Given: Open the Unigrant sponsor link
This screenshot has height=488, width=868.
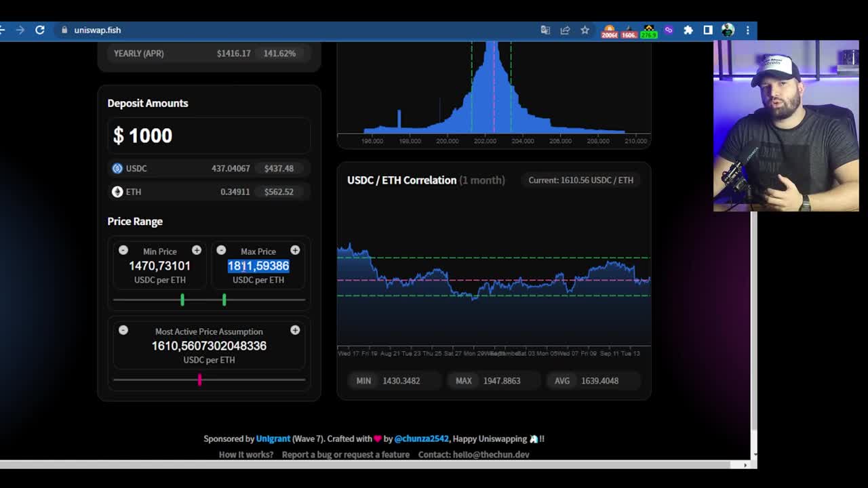Looking at the screenshot, I should [x=273, y=439].
